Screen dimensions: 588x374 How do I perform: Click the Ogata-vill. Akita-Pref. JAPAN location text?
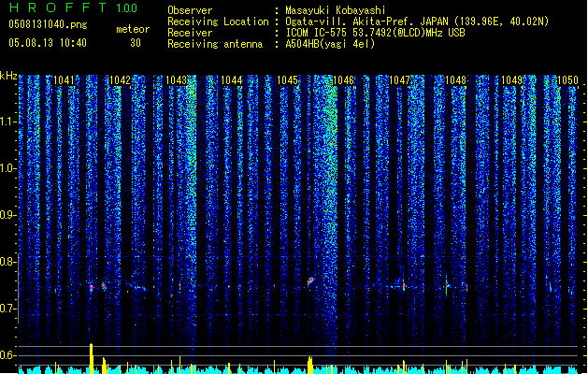(x=366, y=22)
